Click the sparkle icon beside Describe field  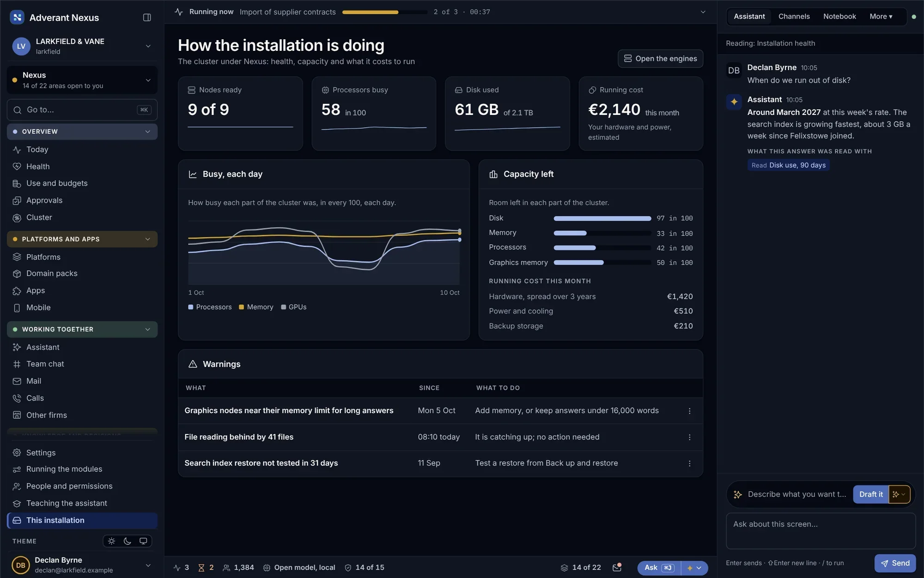pos(738,494)
